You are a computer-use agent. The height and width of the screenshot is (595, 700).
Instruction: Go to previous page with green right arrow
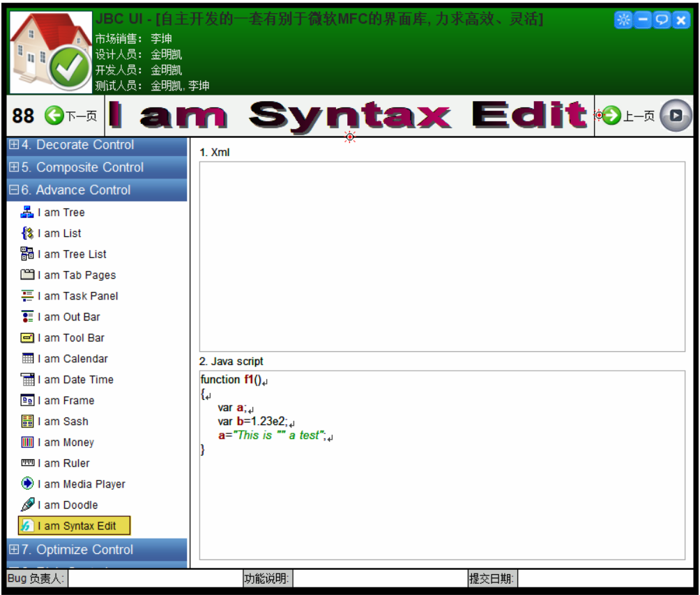612,116
